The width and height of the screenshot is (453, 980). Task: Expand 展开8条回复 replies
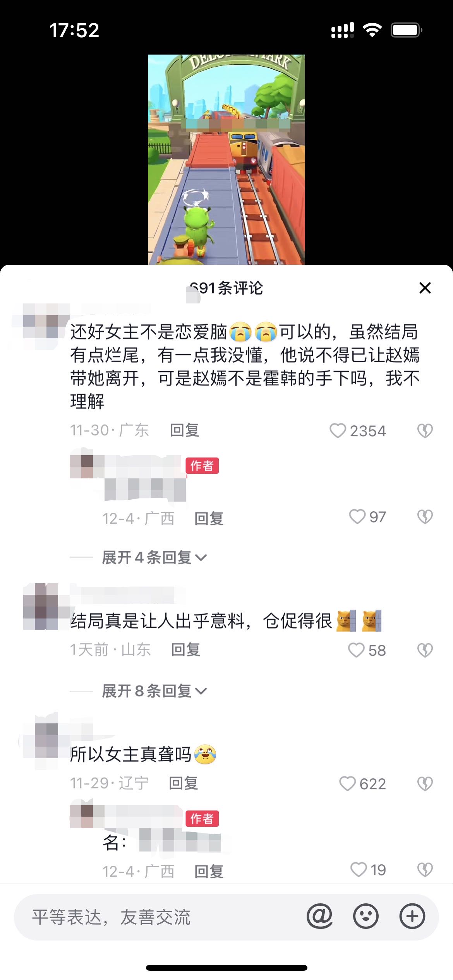154,691
